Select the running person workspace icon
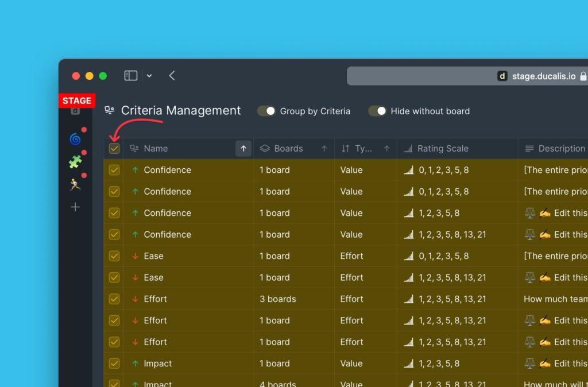The image size is (588, 387). [x=75, y=184]
